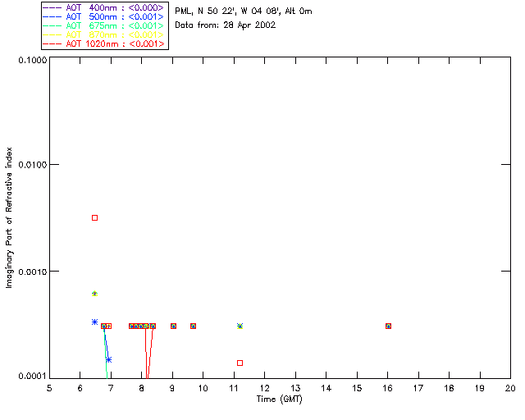The image size is (525, 420).
Task: Click the x-axis tick label 5
Action: pos(49,388)
